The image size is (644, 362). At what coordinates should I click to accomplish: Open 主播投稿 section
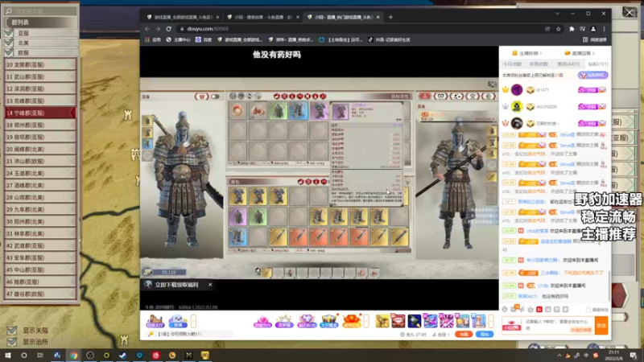pyautogui.click(x=527, y=53)
